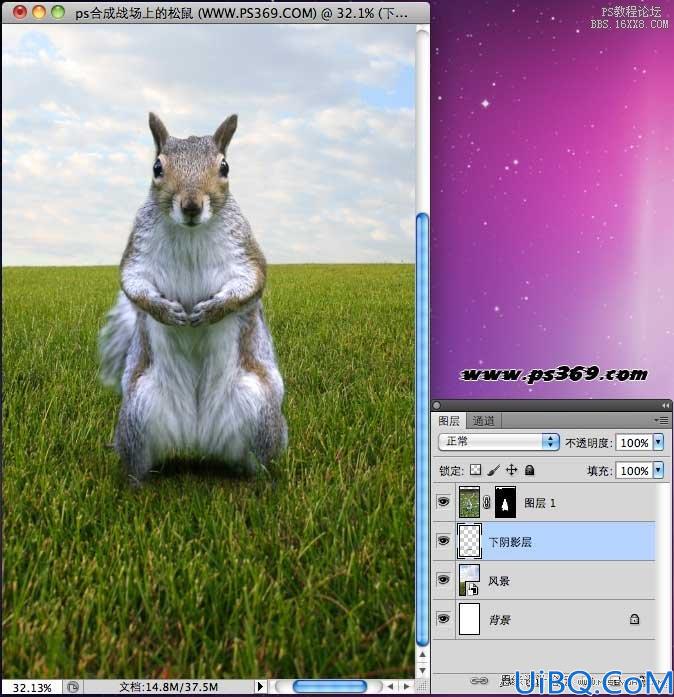Click the document window title text
The width and height of the screenshot is (674, 697).
[241, 13]
